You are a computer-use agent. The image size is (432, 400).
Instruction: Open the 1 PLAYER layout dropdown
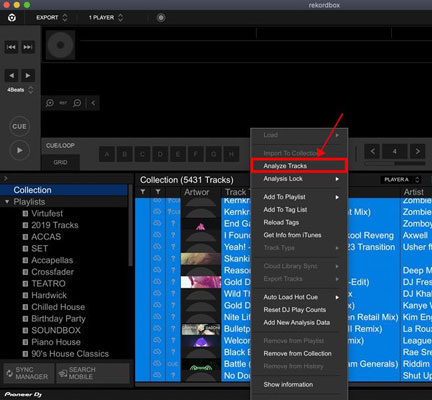(106, 18)
